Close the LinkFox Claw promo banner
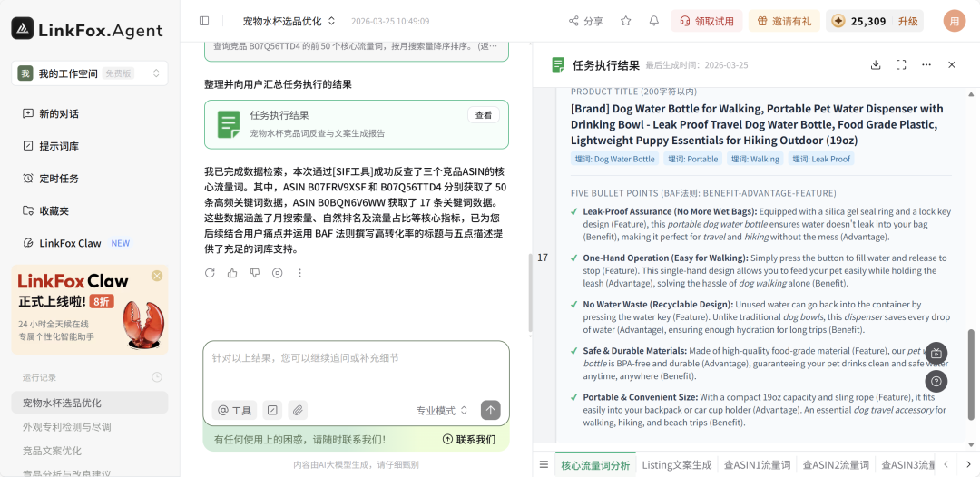 click(157, 276)
